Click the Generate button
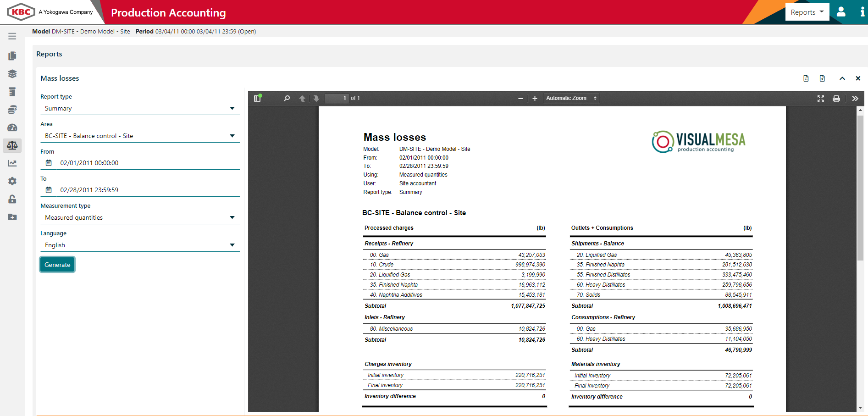868x416 pixels. click(x=57, y=264)
